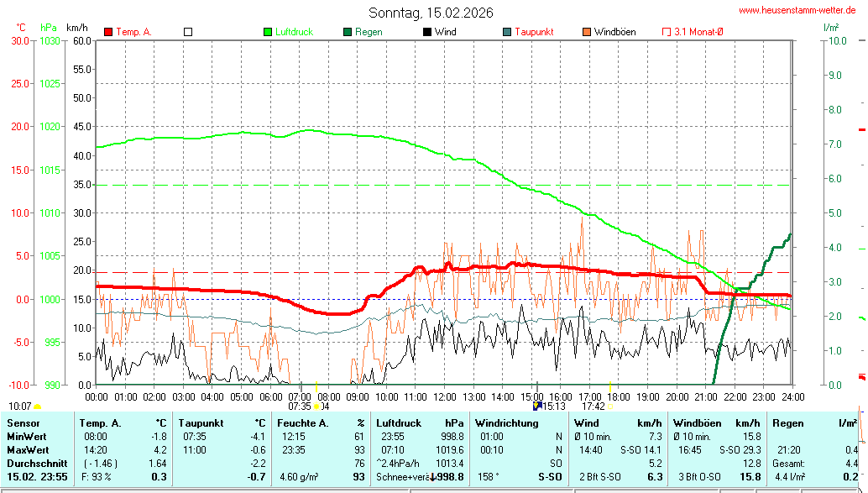Click the 17:42 sunset time label
The height and width of the screenshot is (493, 868).
click(593, 406)
